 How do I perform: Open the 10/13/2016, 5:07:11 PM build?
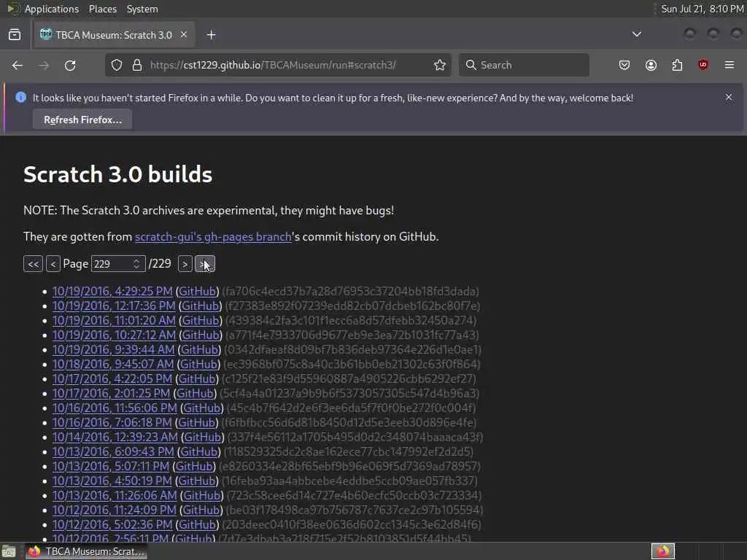pyautogui.click(x=111, y=466)
